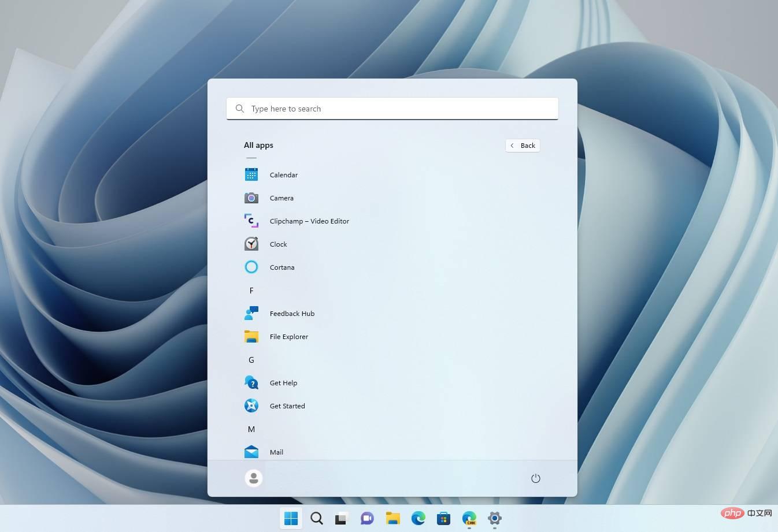This screenshot has width=778, height=532.
Task: Click the All apps heading
Action: (258, 145)
